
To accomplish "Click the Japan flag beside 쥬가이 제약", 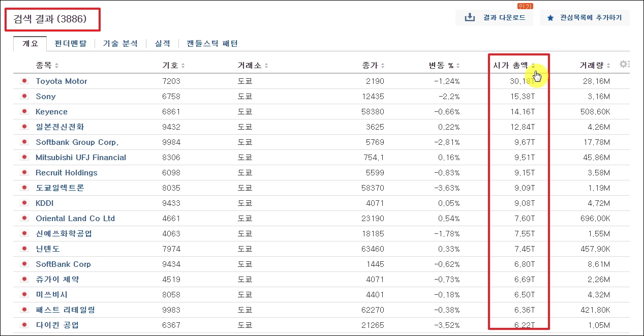I will (23, 280).
